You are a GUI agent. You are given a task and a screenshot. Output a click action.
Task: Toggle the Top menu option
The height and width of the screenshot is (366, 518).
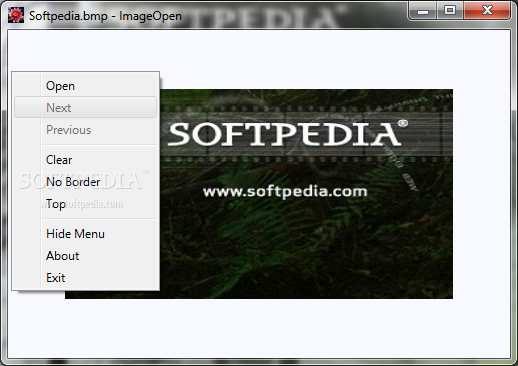coord(85,204)
